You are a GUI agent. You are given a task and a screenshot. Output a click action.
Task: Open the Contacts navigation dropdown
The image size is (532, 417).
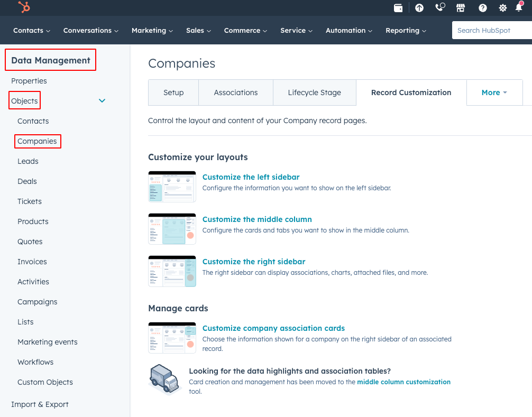(x=32, y=31)
